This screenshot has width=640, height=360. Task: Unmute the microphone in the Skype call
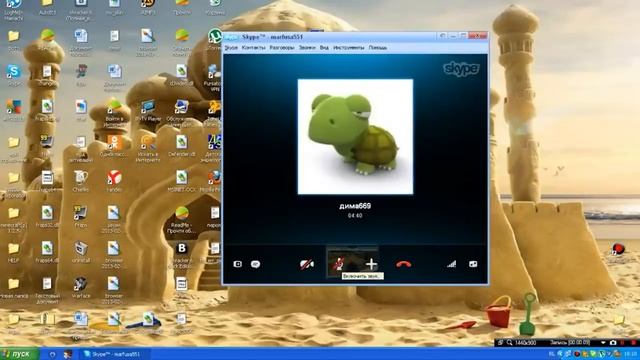338,264
